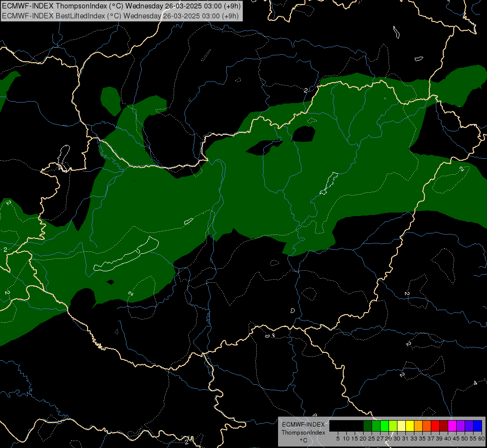Click the contour label 4 on the map
Screen dimensions: 487x448
click(x=475, y=383)
